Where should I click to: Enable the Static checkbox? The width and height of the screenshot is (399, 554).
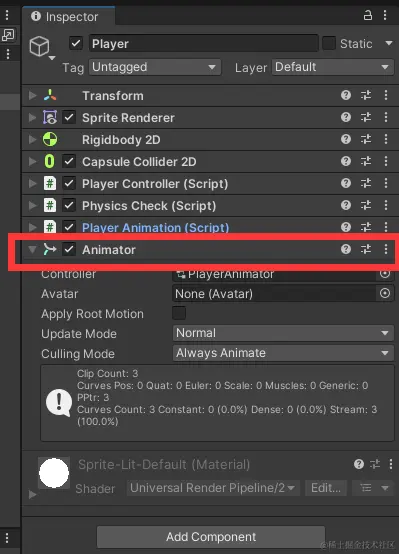coord(329,43)
